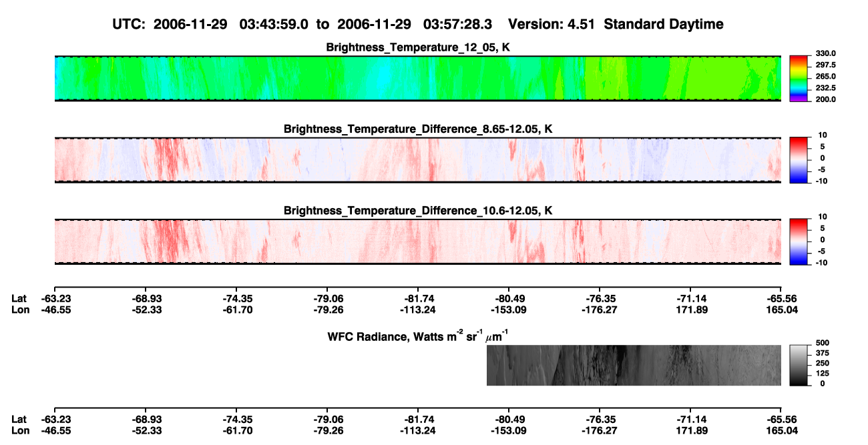
Task: Click the WFC Radiance panel title
Action: (x=418, y=337)
